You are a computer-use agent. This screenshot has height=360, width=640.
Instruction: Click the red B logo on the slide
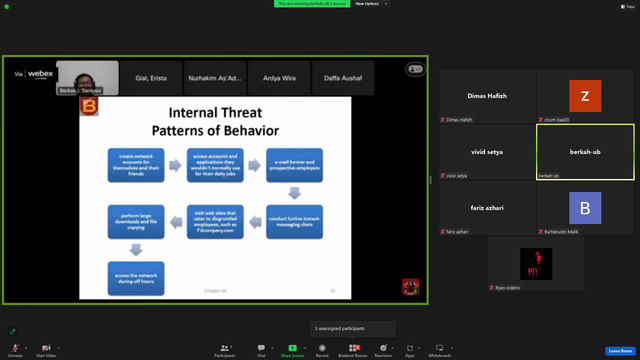point(89,106)
